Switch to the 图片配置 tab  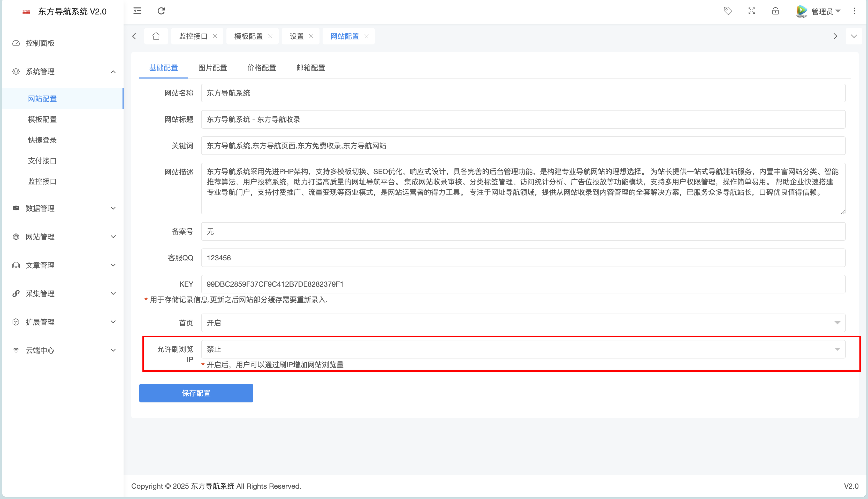coord(213,67)
